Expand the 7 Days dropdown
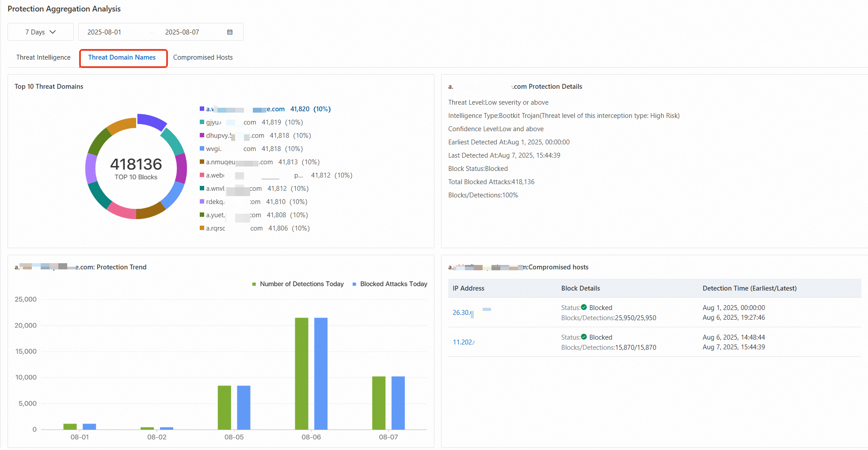The width and height of the screenshot is (868, 450). (41, 32)
